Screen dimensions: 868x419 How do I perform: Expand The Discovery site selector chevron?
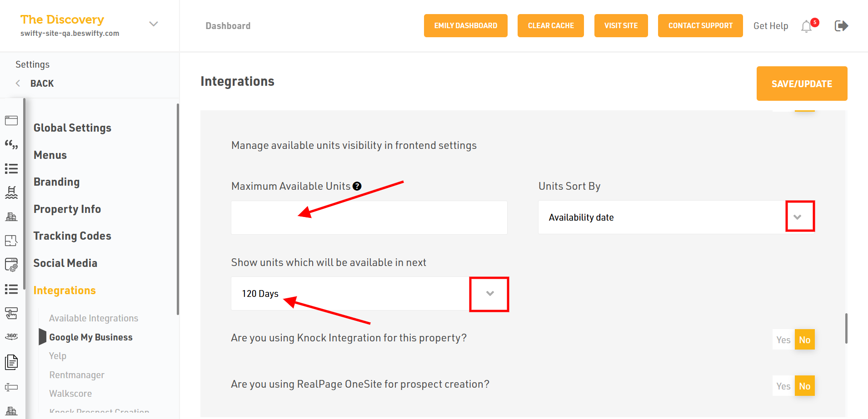pyautogui.click(x=154, y=24)
